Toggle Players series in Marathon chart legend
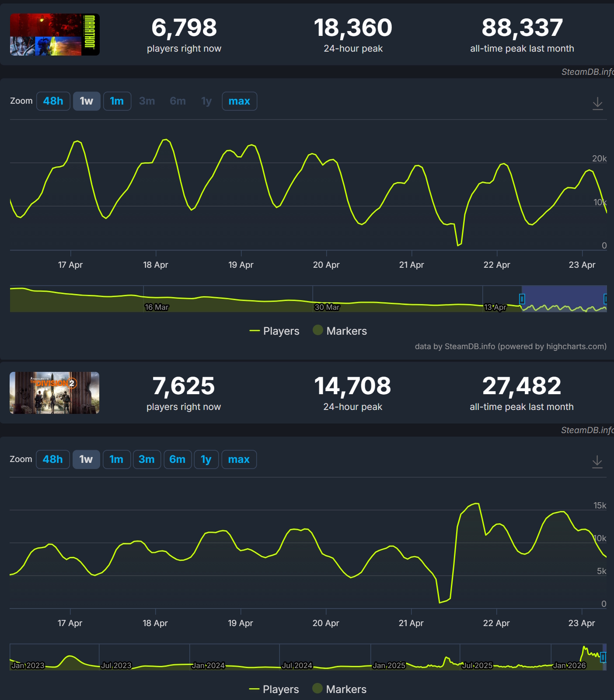The image size is (614, 700). click(274, 331)
